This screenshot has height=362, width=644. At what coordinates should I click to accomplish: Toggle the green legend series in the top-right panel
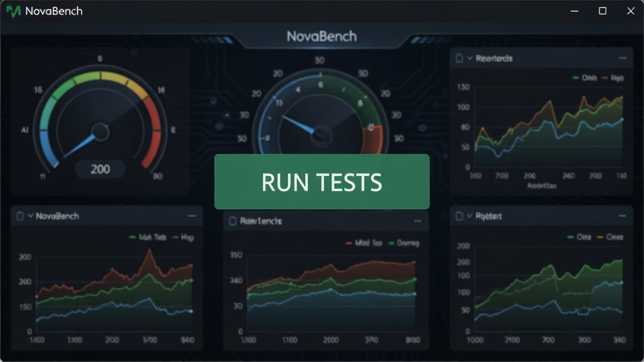[x=584, y=77]
